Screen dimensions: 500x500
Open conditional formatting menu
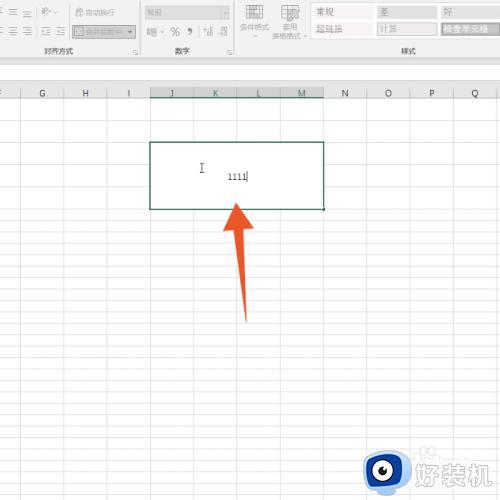(x=254, y=21)
